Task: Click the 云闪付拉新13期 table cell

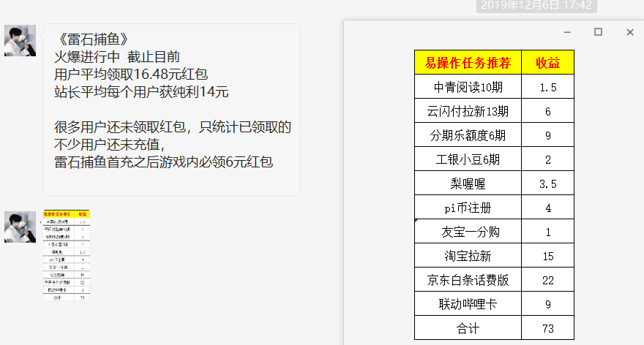Action: (468, 111)
